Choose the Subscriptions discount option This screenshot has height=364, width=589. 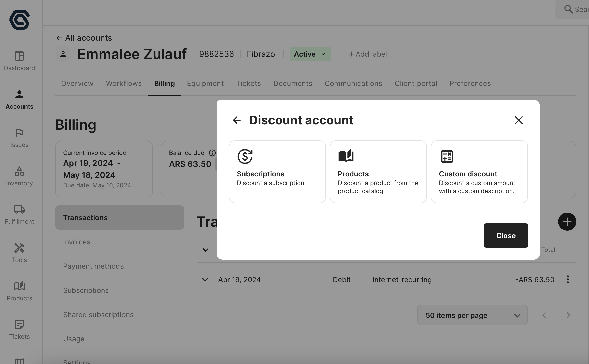tap(277, 172)
